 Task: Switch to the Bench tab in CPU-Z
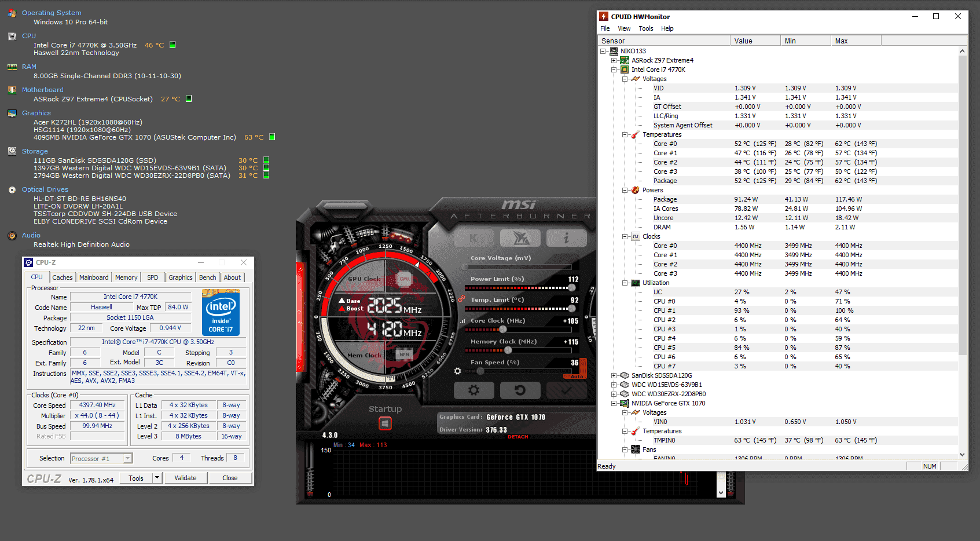207,277
